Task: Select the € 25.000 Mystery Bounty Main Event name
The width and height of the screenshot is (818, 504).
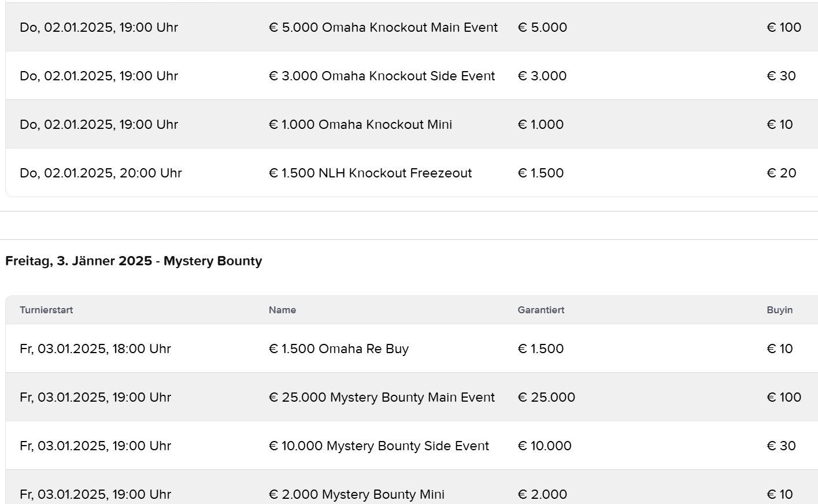Action: [x=382, y=397]
